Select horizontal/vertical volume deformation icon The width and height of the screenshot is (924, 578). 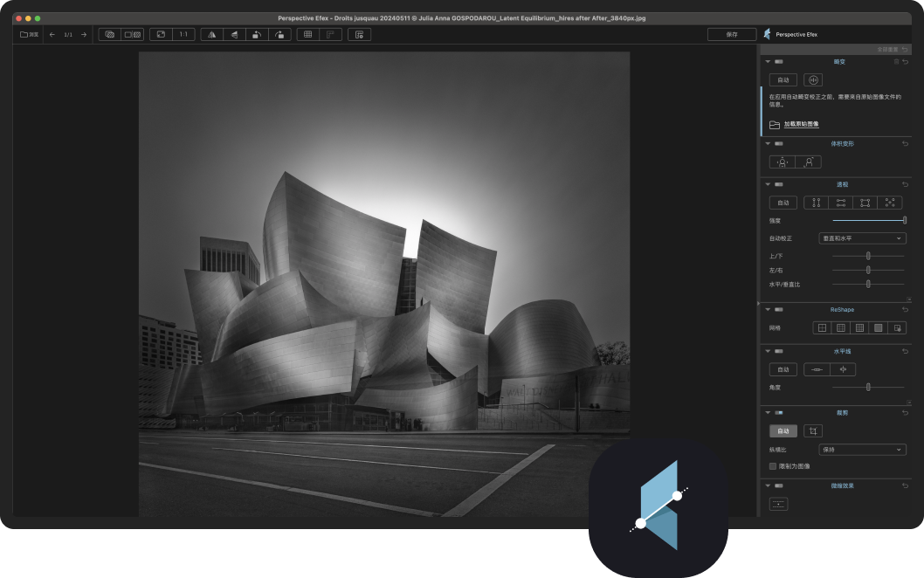click(x=783, y=162)
